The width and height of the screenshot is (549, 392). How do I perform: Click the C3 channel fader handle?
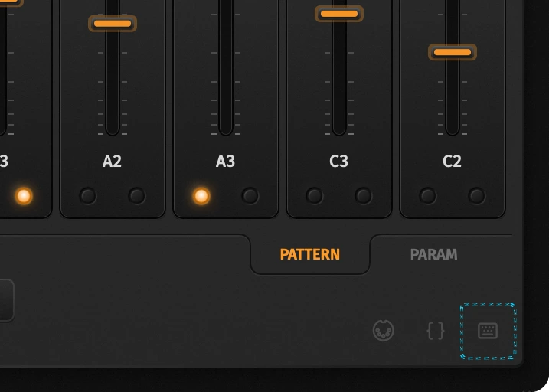[x=339, y=14]
